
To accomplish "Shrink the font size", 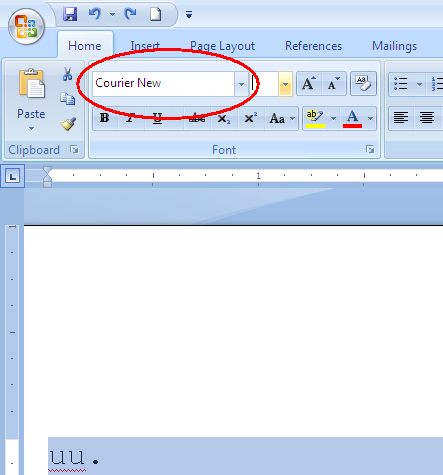I will click(334, 83).
